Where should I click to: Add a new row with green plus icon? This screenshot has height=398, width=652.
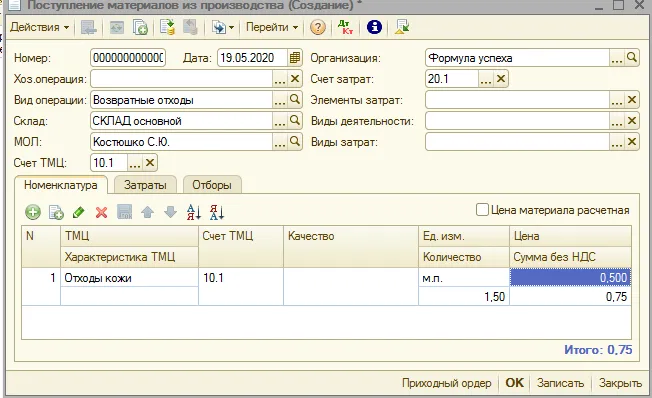(x=33, y=212)
